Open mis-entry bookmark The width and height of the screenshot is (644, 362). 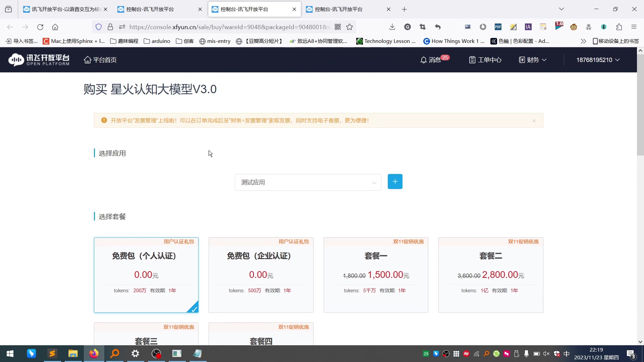tap(215, 41)
